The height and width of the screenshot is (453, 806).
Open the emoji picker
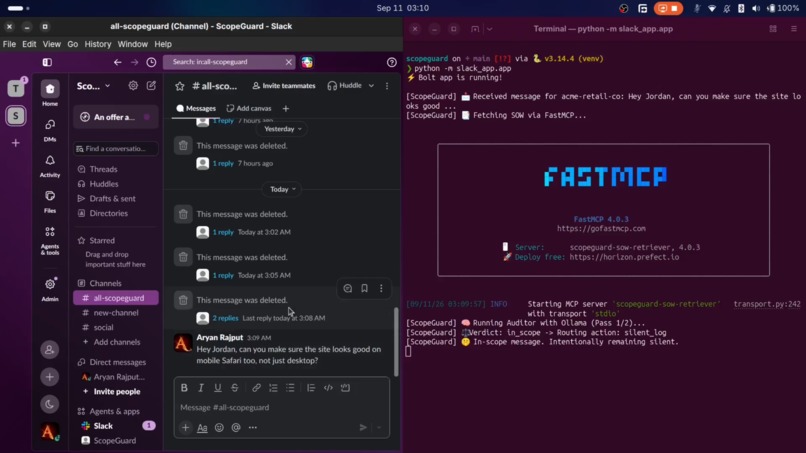click(x=219, y=427)
